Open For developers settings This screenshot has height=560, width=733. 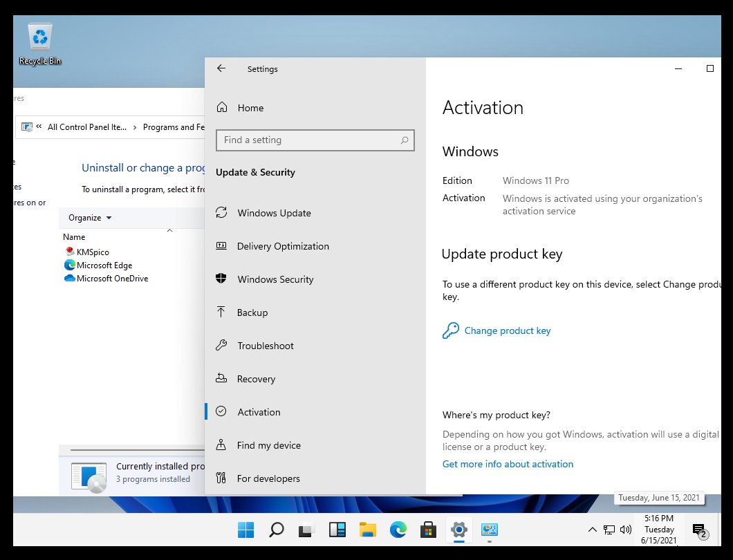(x=315, y=478)
